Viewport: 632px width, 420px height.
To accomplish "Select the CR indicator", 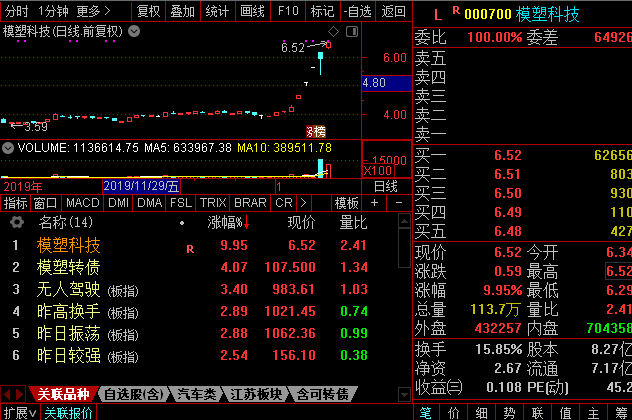I will coord(284,203).
